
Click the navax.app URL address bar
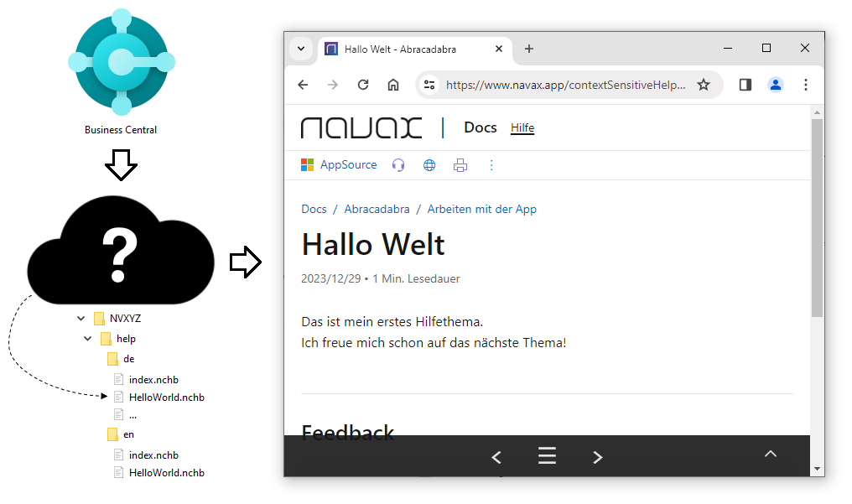[x=566, y=85]
